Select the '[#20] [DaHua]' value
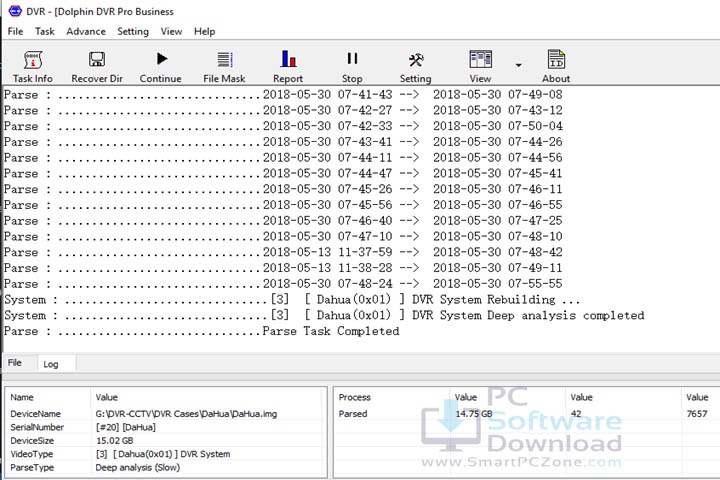This screenshot has width=720, height=480. click(x=125, y=427)
